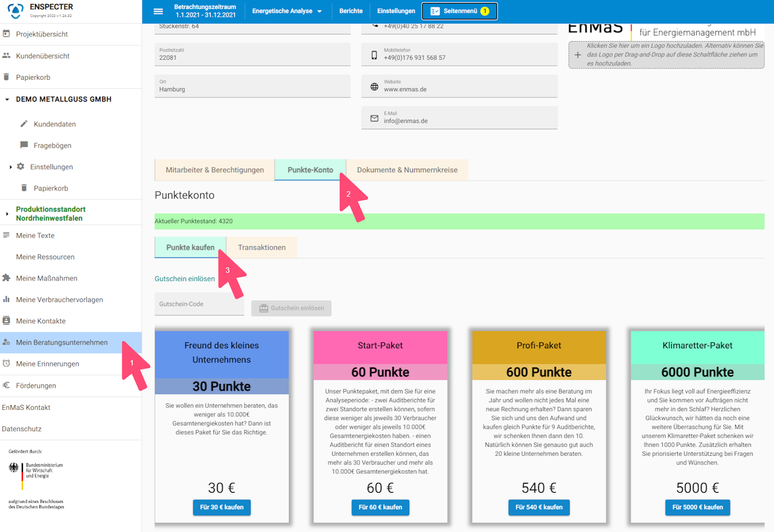Click the Für 5000 € kaufen button
The image size is (774, 532).
tap(698, 507)
